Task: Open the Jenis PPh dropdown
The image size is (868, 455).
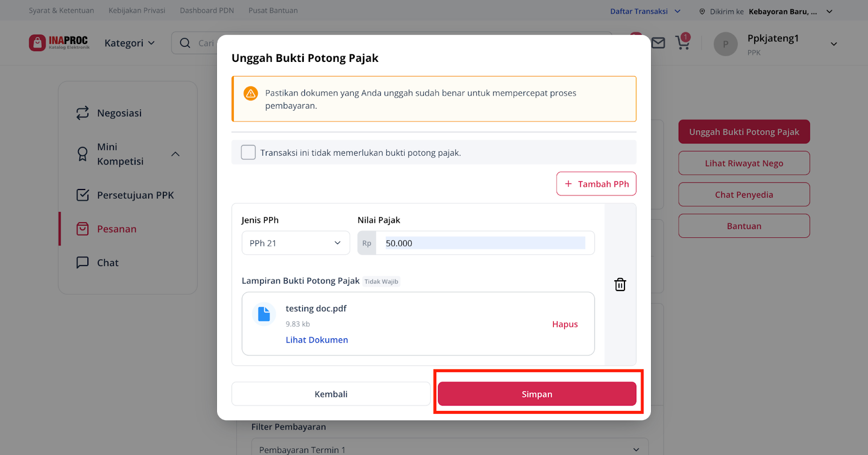Action: (x=296, y=243)
